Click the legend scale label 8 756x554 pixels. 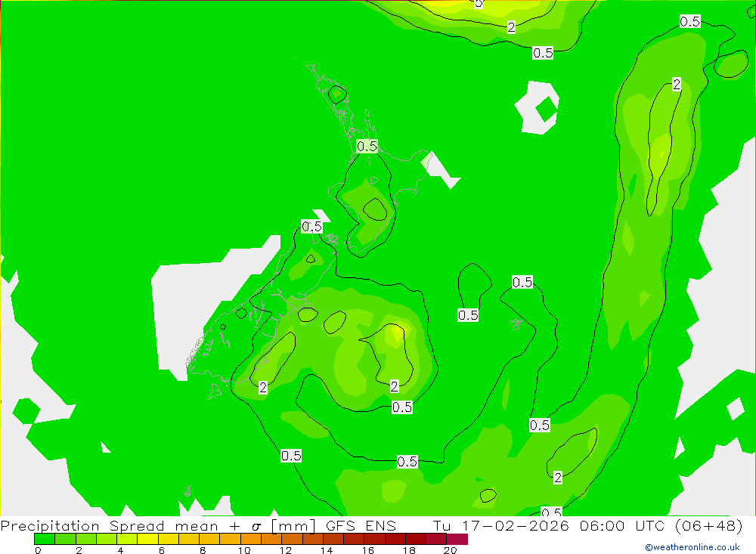(203, 550)
